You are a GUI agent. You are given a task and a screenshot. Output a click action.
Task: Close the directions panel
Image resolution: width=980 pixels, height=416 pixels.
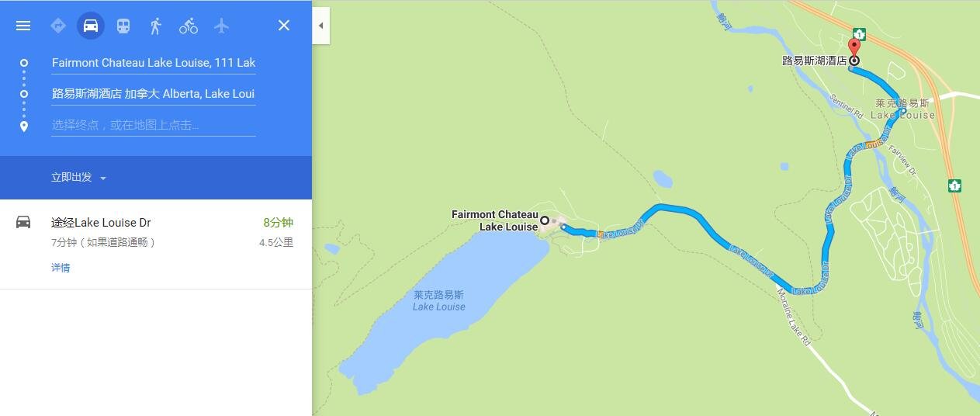point(284,26)
